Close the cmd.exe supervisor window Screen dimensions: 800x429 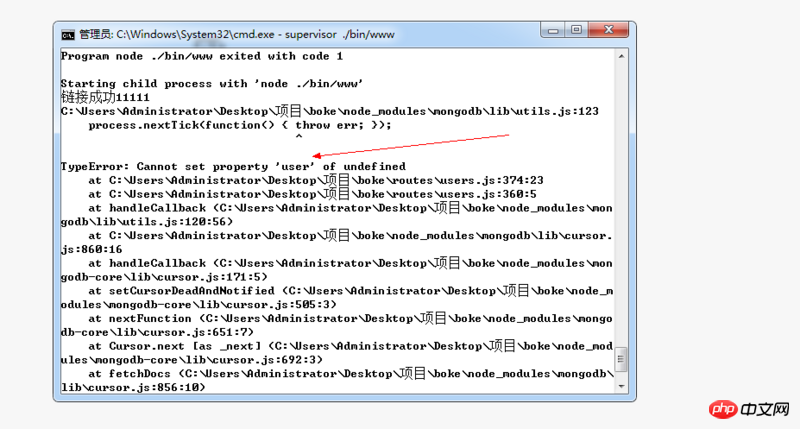(608, 30)
